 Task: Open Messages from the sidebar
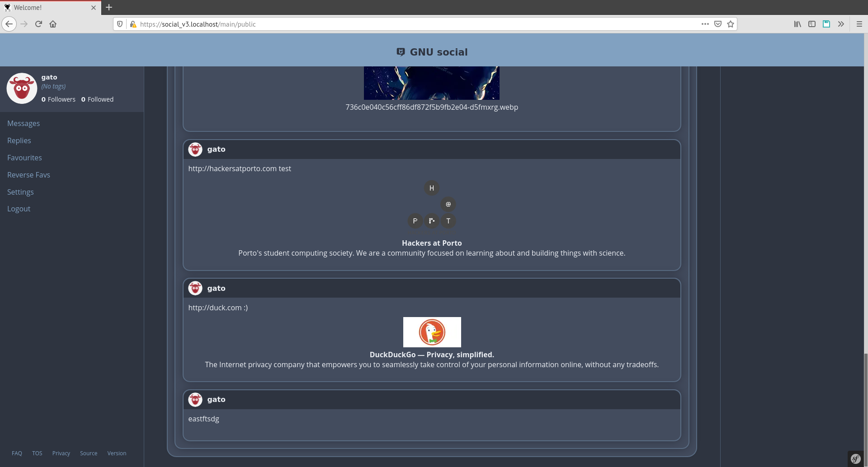tap(24, 123)
